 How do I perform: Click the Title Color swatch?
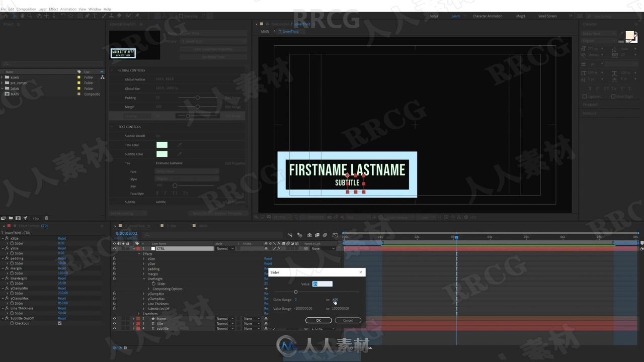click(162, 145)
